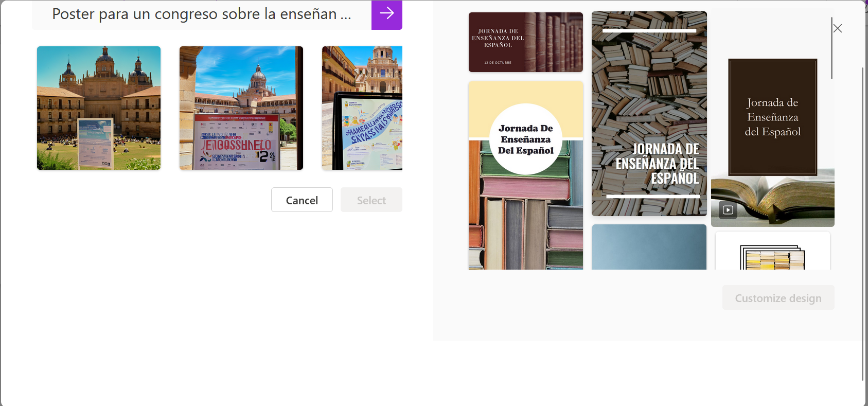Click the Select button
The width and height of the screenshot is (868, 406).
371,200
